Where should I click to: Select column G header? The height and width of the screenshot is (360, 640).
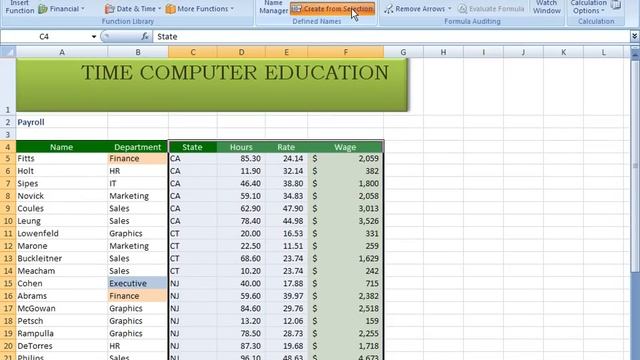click(x=403, y=52)
